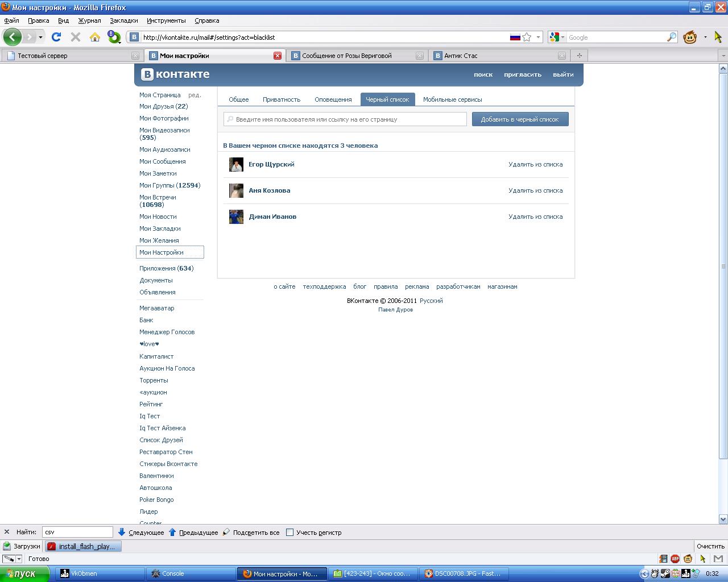Open the Greasemonkey monkey icon
The image size is (728, 582).
click(690, 38)
